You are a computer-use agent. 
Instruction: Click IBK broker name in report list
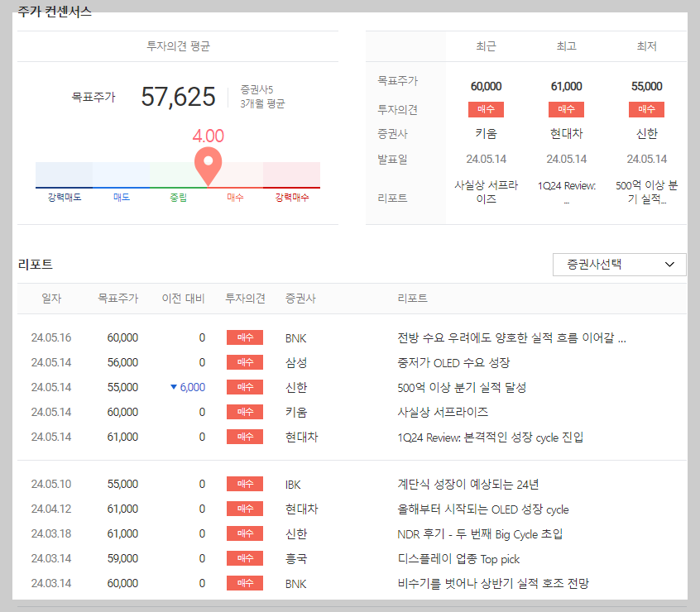point(293,485)
